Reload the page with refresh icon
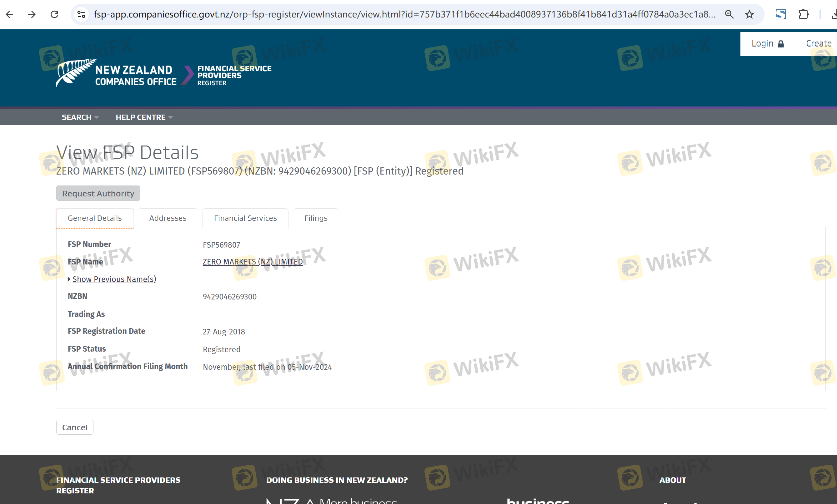Viewport: 837px width, 504px height. [54, 14]
